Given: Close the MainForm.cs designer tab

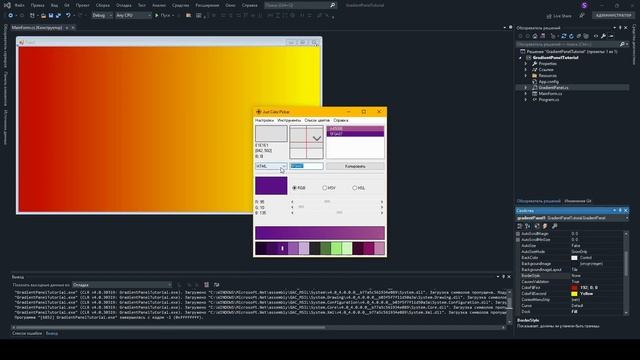Looking at the screenshot, I should click(x=73, y=28).
